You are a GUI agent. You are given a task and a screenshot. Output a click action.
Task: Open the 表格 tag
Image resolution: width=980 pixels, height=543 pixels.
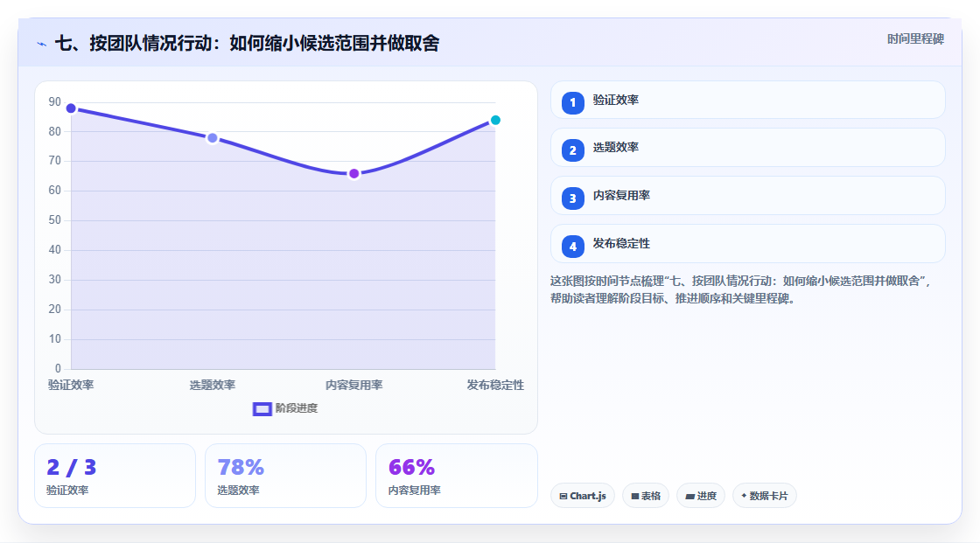(646, 496)
